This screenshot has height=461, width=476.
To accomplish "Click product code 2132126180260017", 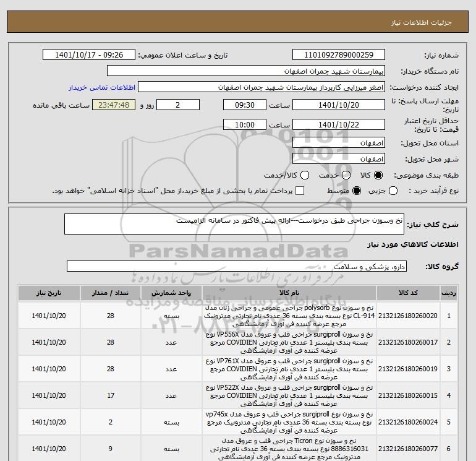I will coord(408,342).
